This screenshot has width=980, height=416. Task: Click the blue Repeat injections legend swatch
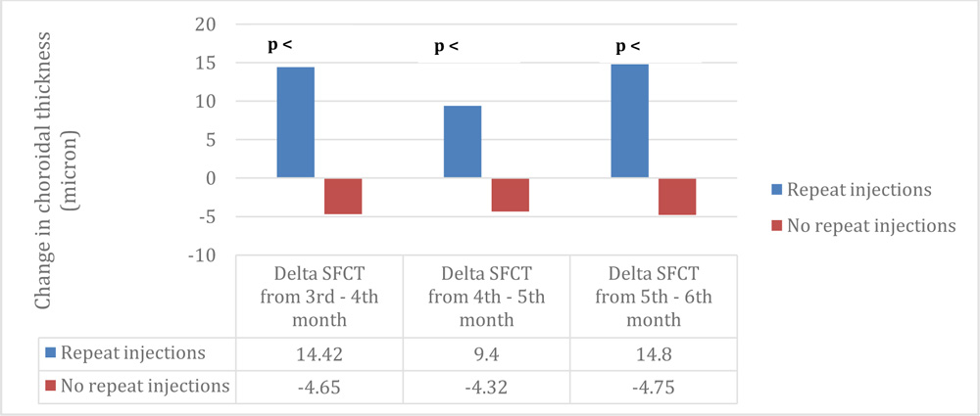[x=776, y=189]
